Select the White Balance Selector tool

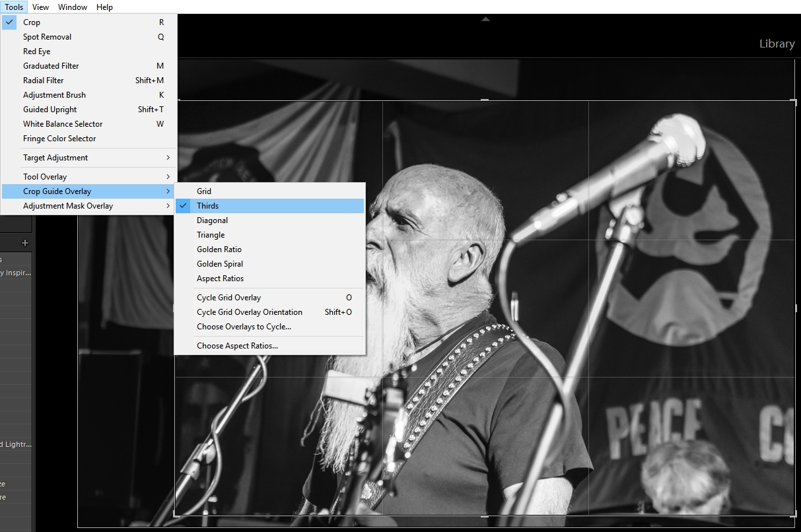click(x=63, y=124)
